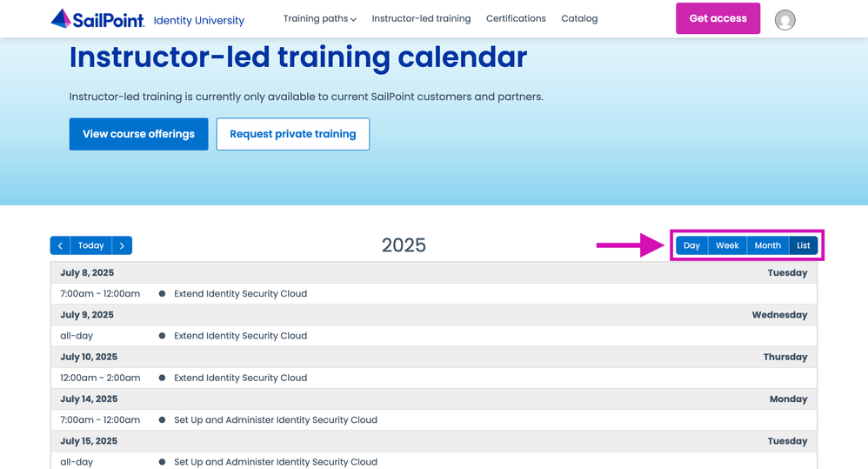Switch calendar to Week view
Viewport: 868px width, 469px height.
727,245
